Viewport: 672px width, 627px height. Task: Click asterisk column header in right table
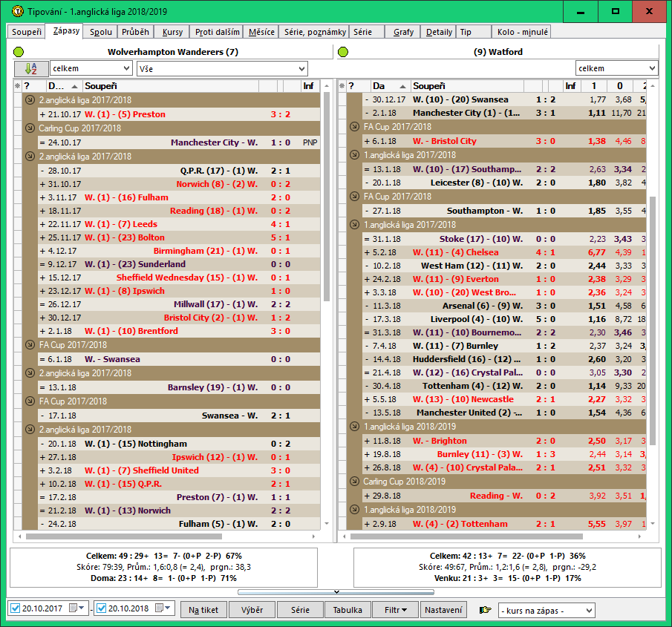point(342,86)
